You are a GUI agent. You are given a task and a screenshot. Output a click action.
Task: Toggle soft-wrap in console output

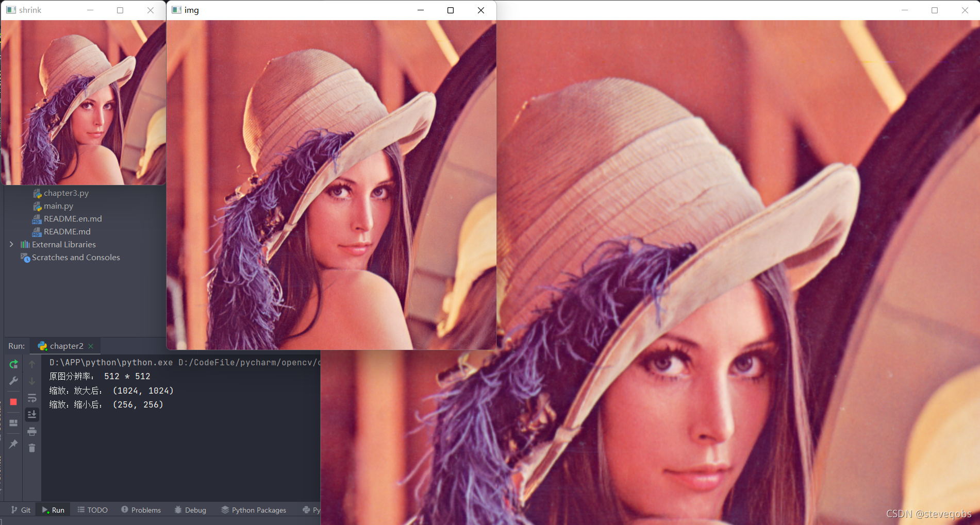tap(32, 398)
